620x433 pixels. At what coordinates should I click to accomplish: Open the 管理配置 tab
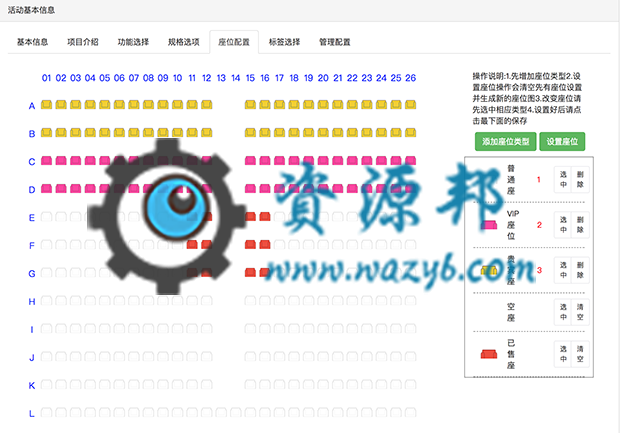point(335,42)
